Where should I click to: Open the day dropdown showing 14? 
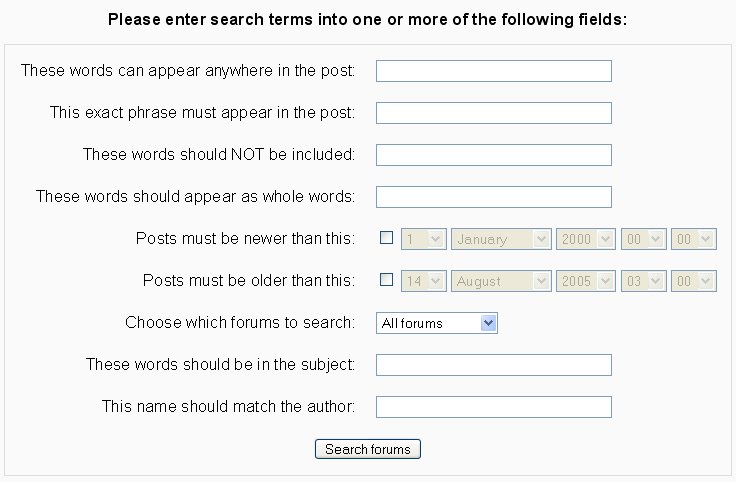coord(423,281)
